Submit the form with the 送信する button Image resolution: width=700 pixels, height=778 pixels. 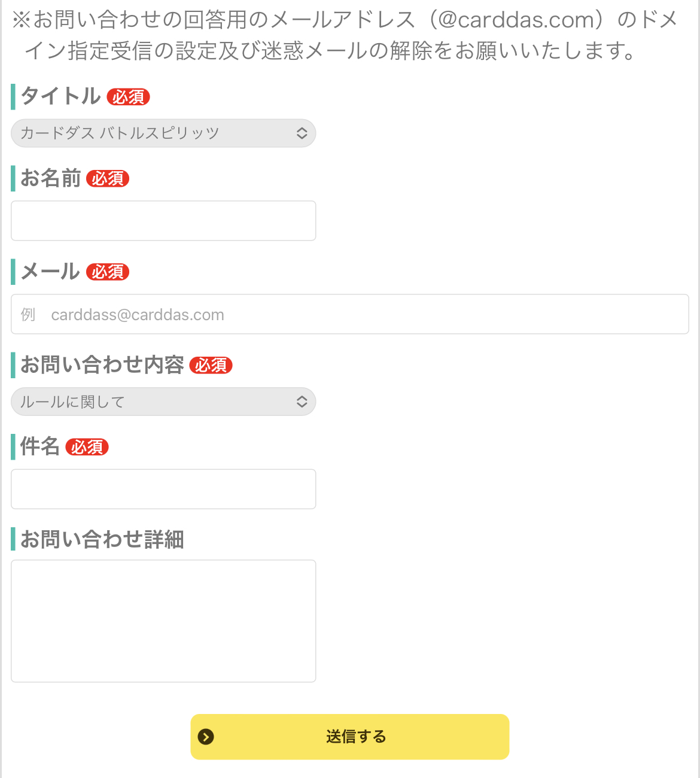pyautogui.click(x=355, y=737)
